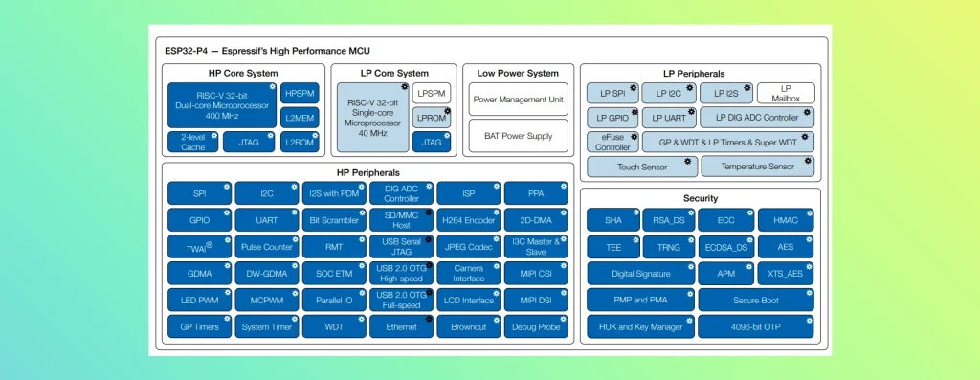Click the PPA block
The image size is (980, 380).
[x=536, y=193]
